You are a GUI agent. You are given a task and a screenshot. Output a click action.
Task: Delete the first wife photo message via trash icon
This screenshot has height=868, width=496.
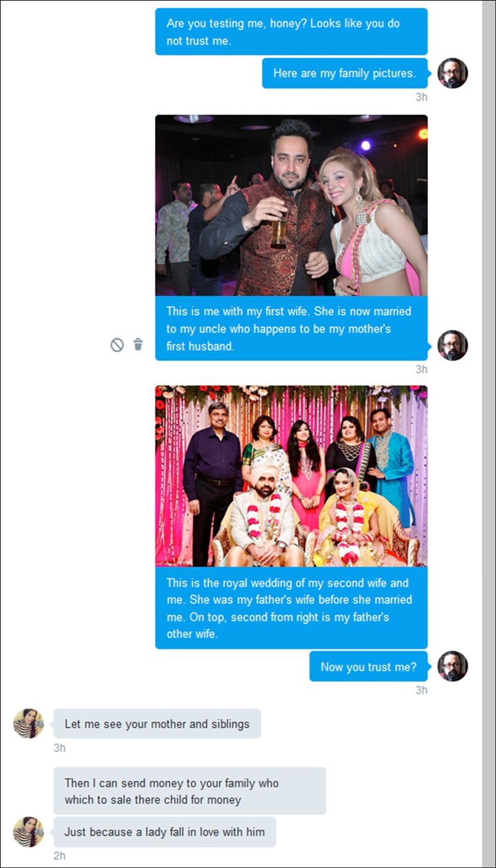pos(138,344)
